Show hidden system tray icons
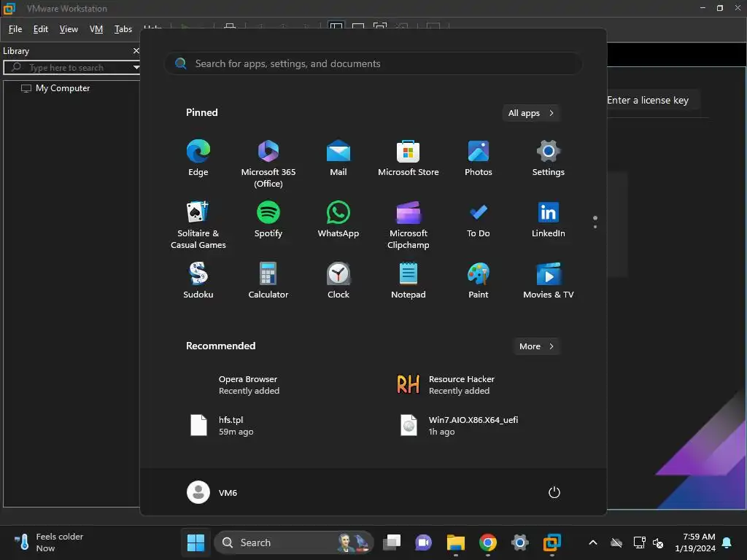Image resolution: width=747 pixels, height=560 pixels. (592, 542)
